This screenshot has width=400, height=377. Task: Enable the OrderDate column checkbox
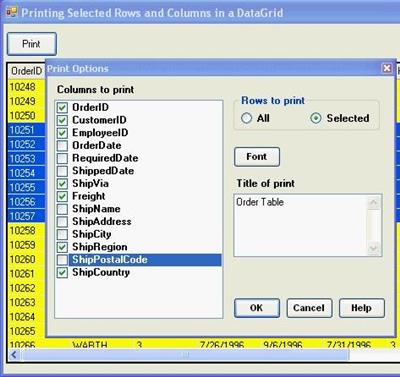(62, 146)
